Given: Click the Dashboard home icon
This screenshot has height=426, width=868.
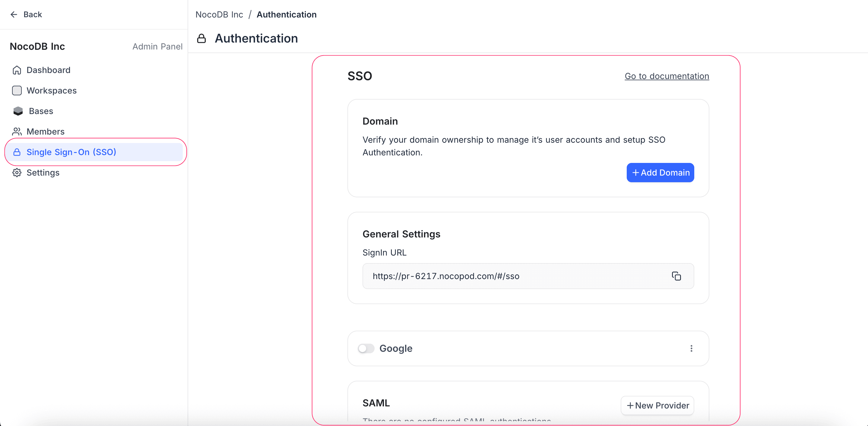Looking at the screenshot, I should 17,70.
